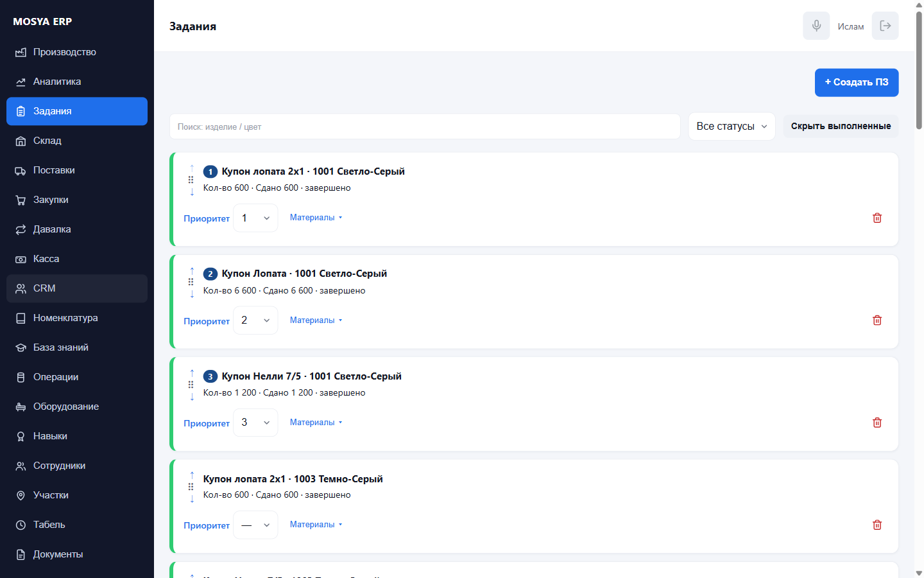Open Производство in the sidebar
The image size is (924, 578).
(x=77, y=52)
